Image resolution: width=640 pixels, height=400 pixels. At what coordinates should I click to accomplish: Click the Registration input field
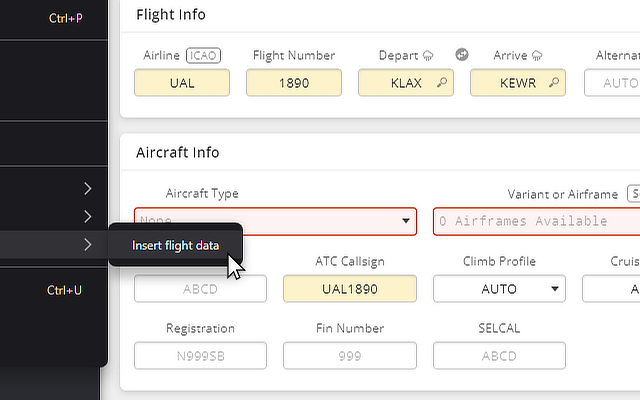coord(200,356)
